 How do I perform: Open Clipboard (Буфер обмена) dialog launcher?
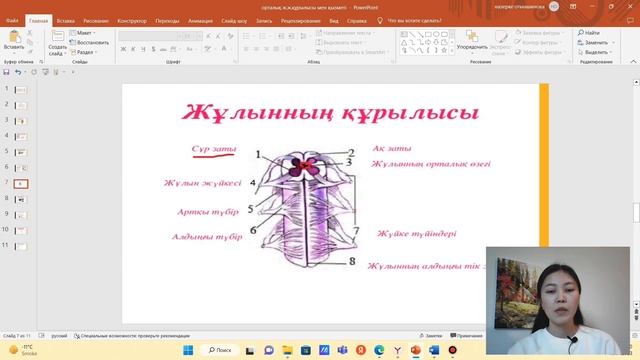[x=41, y=62]
